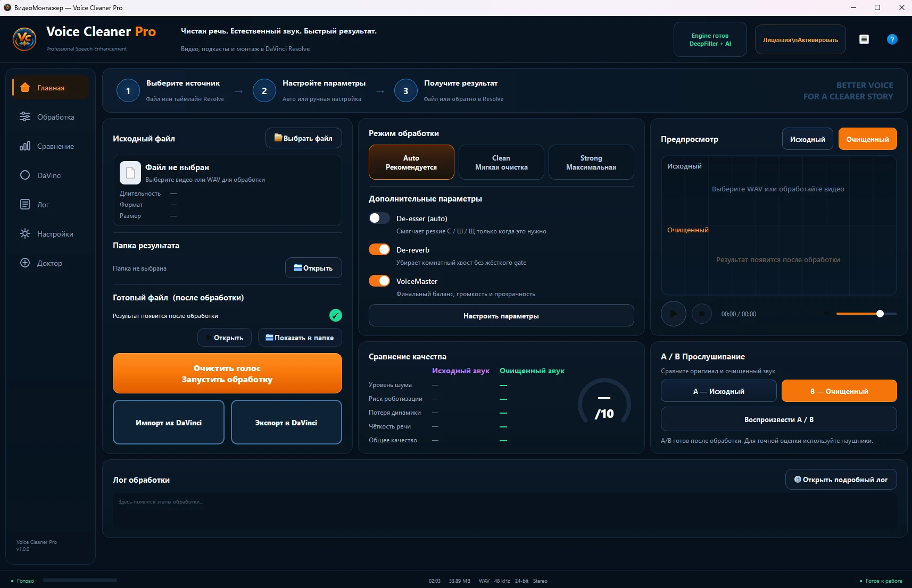
Task: Click the empty file document icon
Action: click(130, 173)
